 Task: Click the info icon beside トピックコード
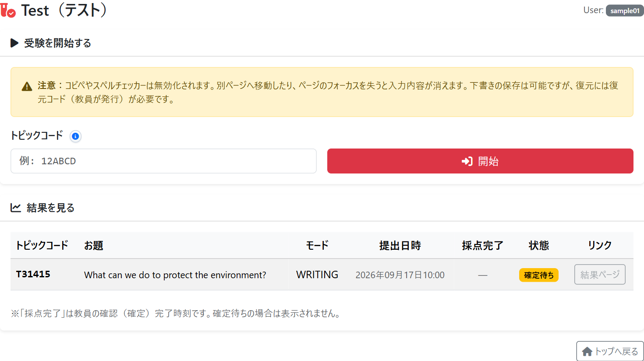click(75, 136)
